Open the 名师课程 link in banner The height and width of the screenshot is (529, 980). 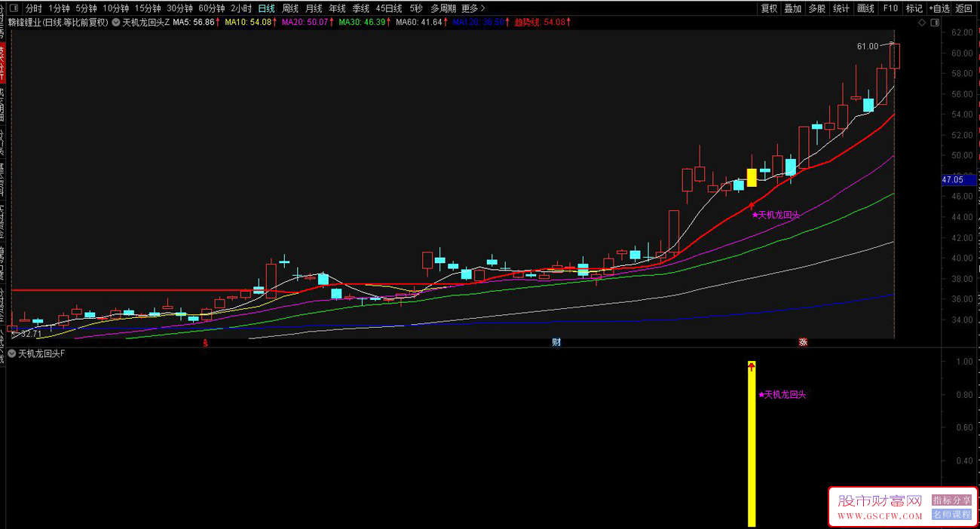(952, 515)
